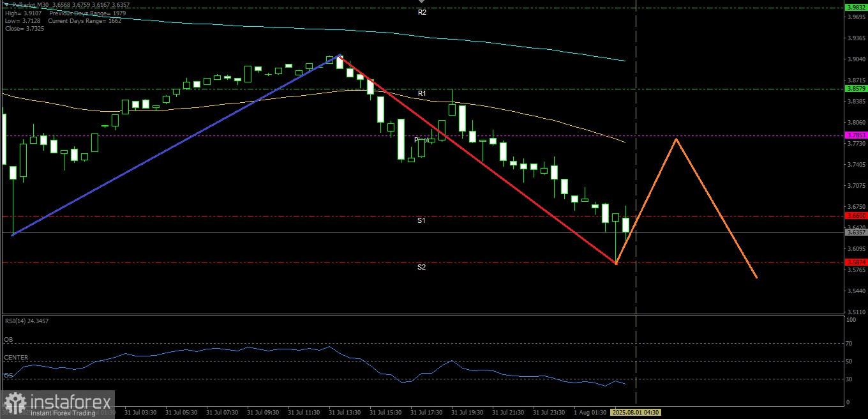Click the S1 support level label
This screenshot has width=868, height=419.
pyautogui.click(x=422, y=220)
